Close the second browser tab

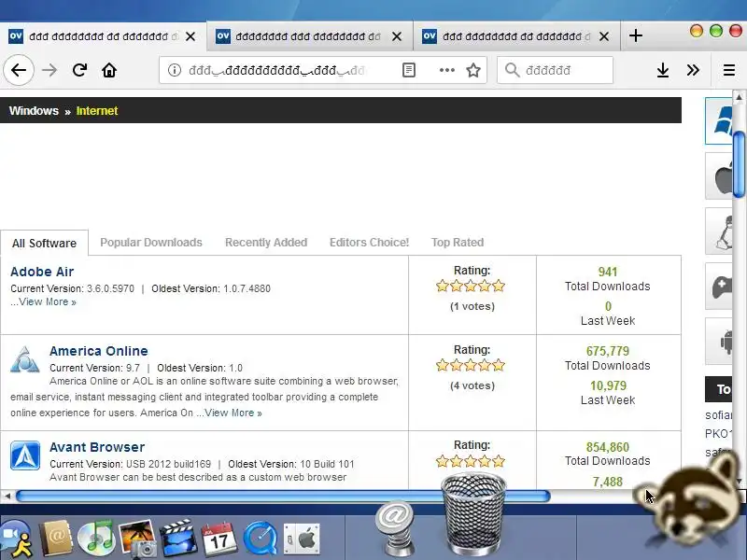pyautogui.click(x=396, y=36)
